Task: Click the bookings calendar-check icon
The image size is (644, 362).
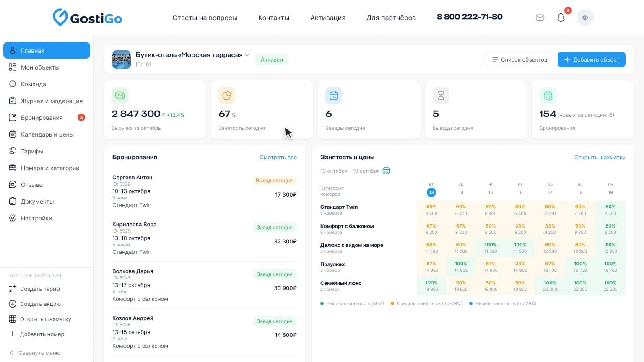Action: pyautogui.click(x=548, y=96)
